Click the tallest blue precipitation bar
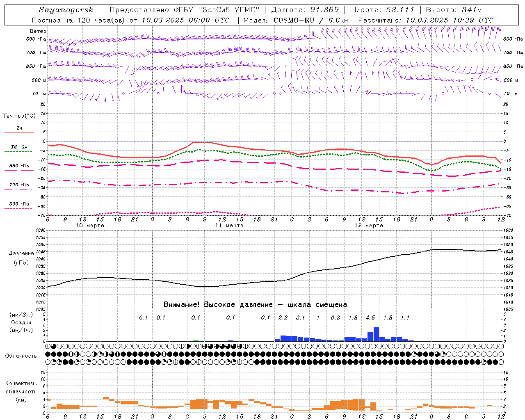525x420 pixels. (376, 334)
